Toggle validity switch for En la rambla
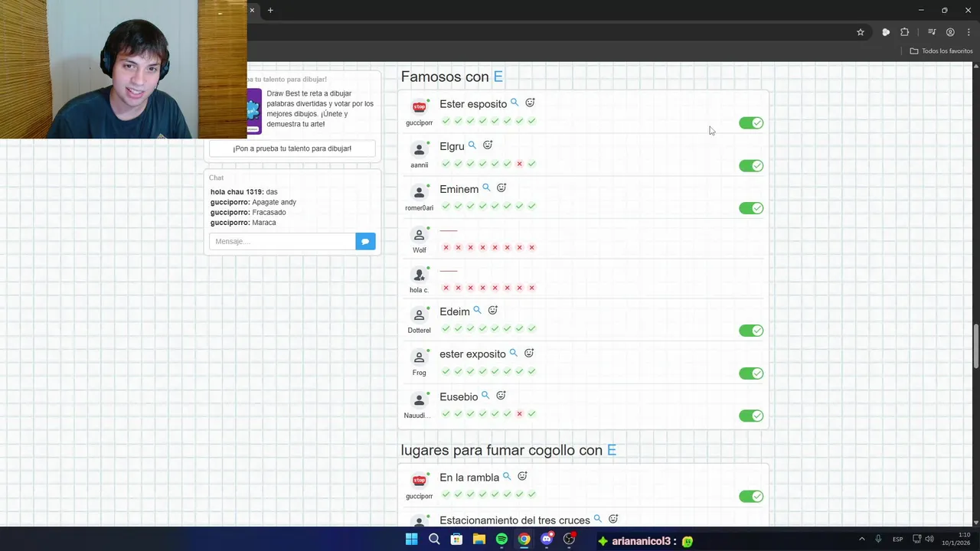Image resolution: width=980 pixels, height=551 pixels. pos(751,497)
